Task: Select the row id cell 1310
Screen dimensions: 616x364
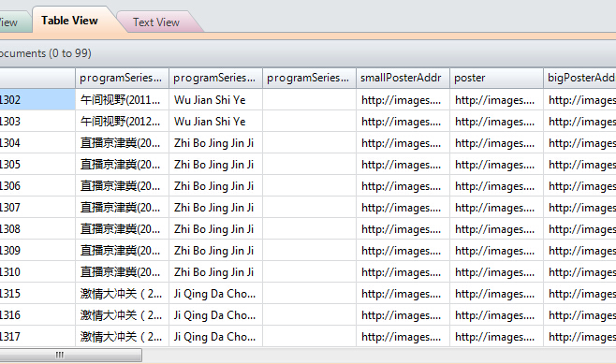Action: click(37, 272)
